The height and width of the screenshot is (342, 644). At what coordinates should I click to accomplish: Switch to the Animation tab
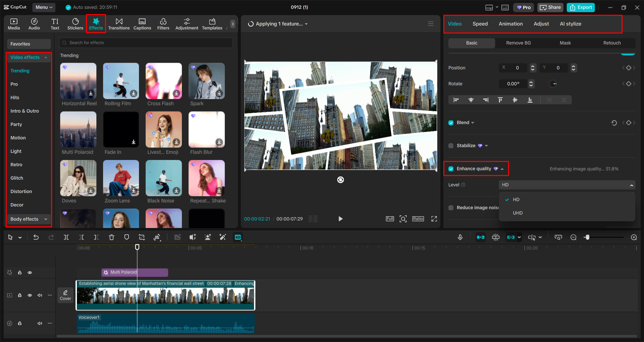pos(510,23)
